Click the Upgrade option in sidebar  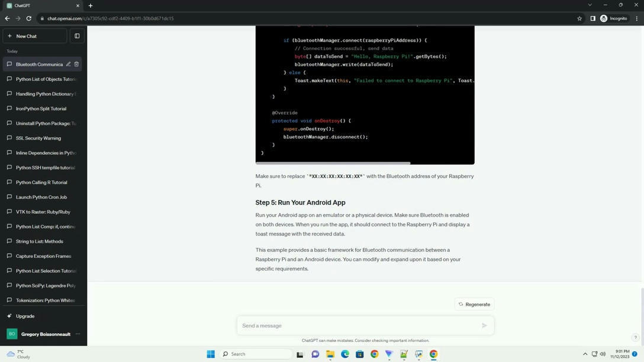click(x=25, y=316)
